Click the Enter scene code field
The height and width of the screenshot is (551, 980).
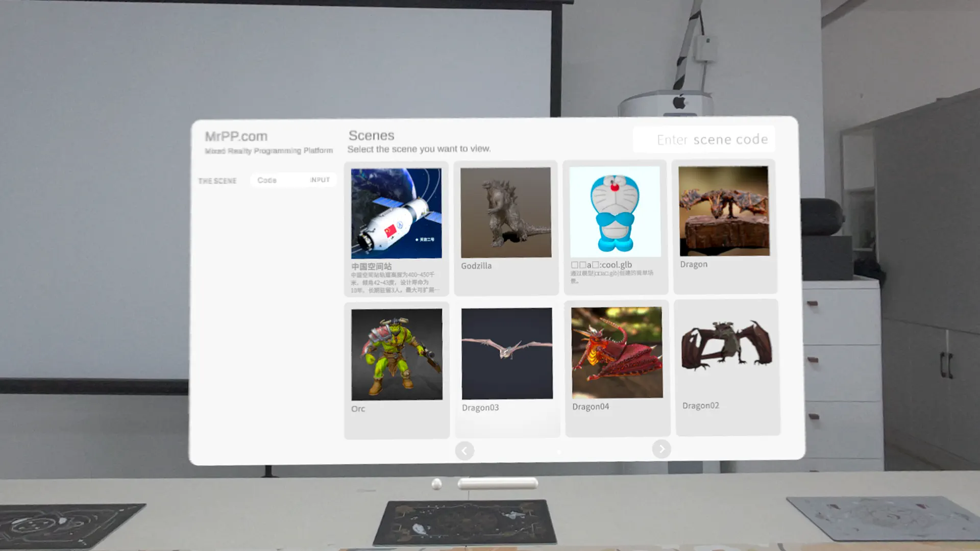(x=704, y=139)
